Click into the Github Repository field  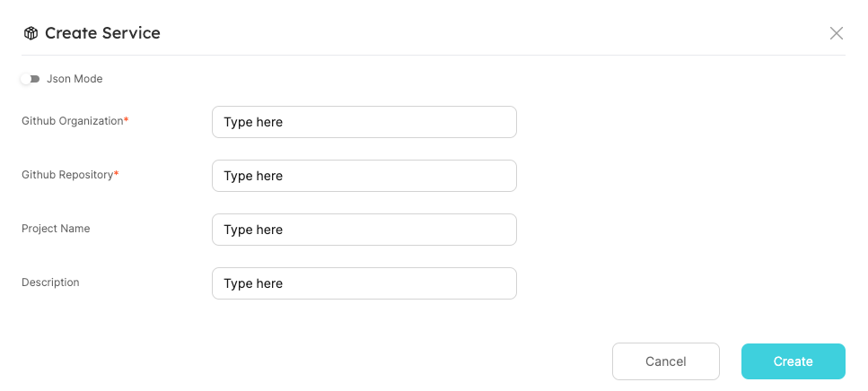tap(364, 176)
